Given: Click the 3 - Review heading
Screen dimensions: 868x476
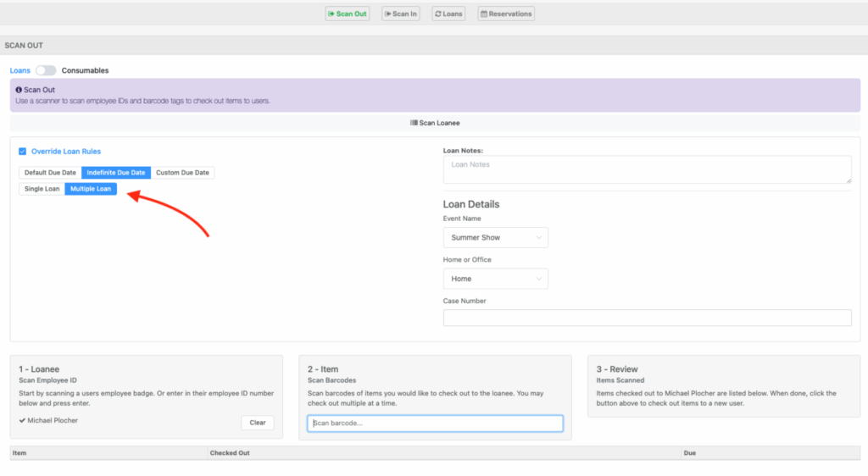Looking at the screenshot, I should pos(617,368).
